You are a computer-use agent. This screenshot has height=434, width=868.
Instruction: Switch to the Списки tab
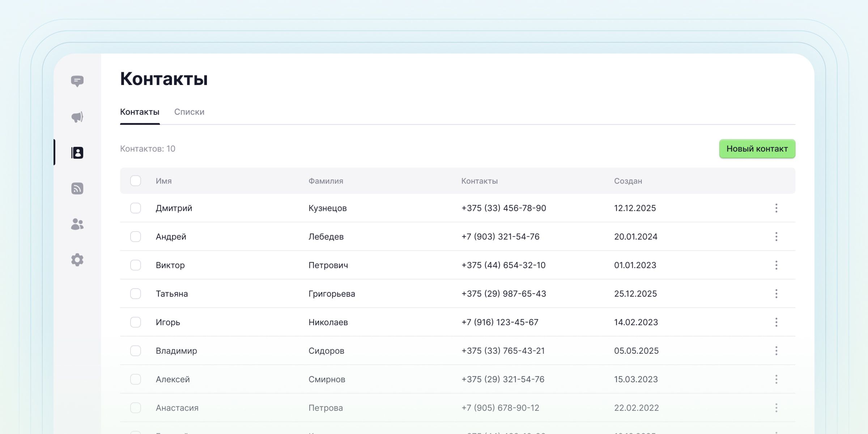(189, 112)
